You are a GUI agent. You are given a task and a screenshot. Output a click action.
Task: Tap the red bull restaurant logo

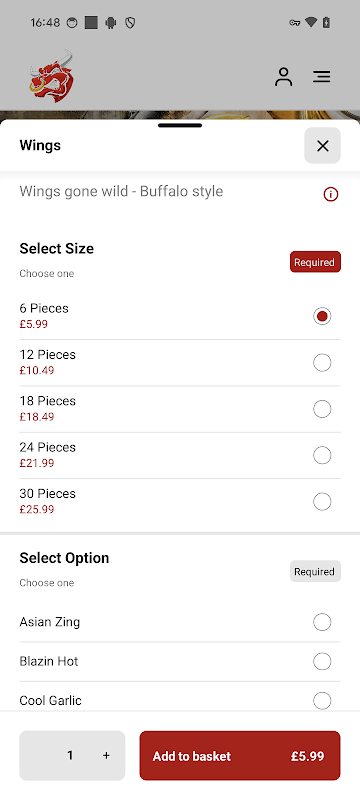click(52, 77)
